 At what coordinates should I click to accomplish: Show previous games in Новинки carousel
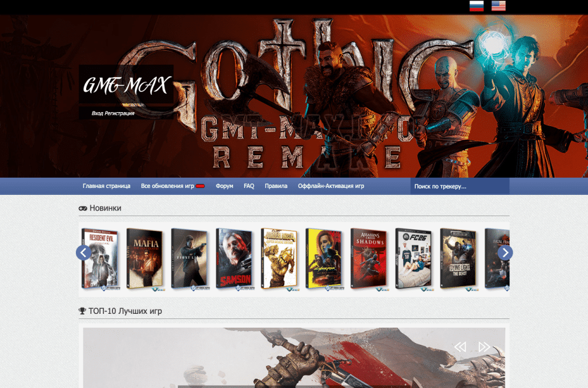(83, 252)
